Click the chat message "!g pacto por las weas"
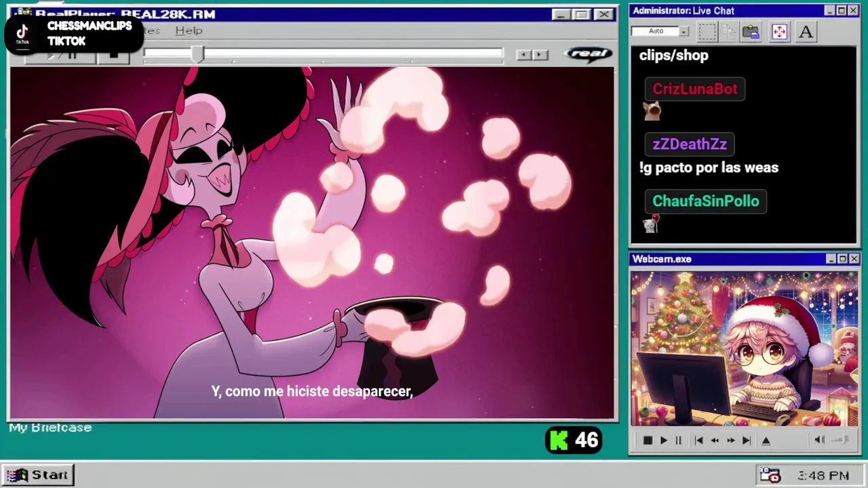868x488 pixels. pos(709,167)
